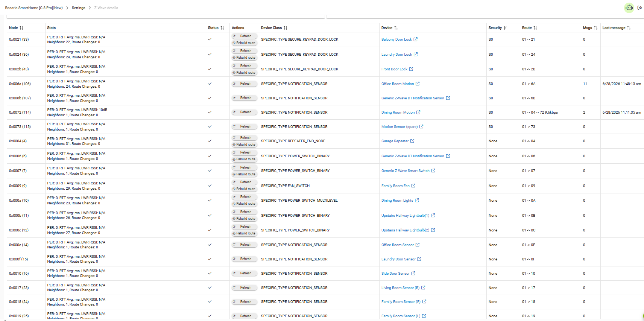Open Front Door Lock external link icon

(x=411, y=69)
